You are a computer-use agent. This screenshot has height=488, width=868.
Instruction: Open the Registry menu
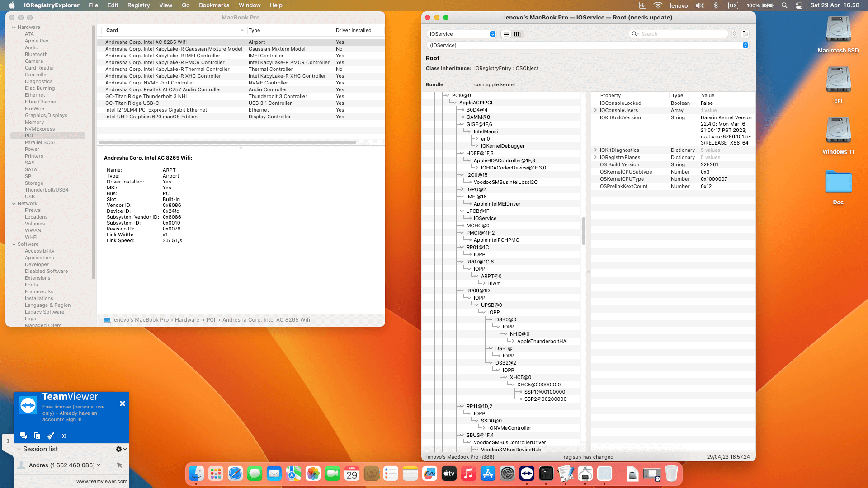pyautogui.click(x=138, y=5)
